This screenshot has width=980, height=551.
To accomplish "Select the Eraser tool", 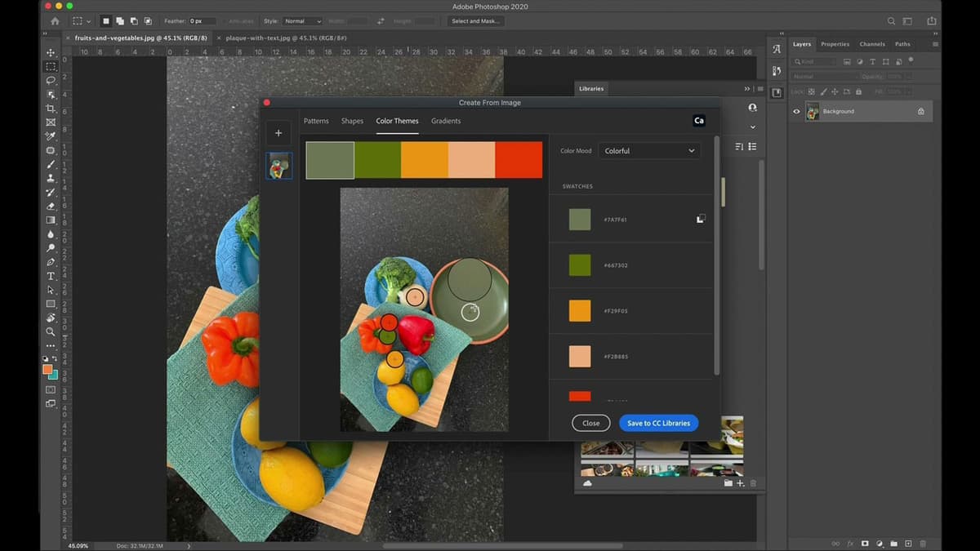I will pos(50,205).
